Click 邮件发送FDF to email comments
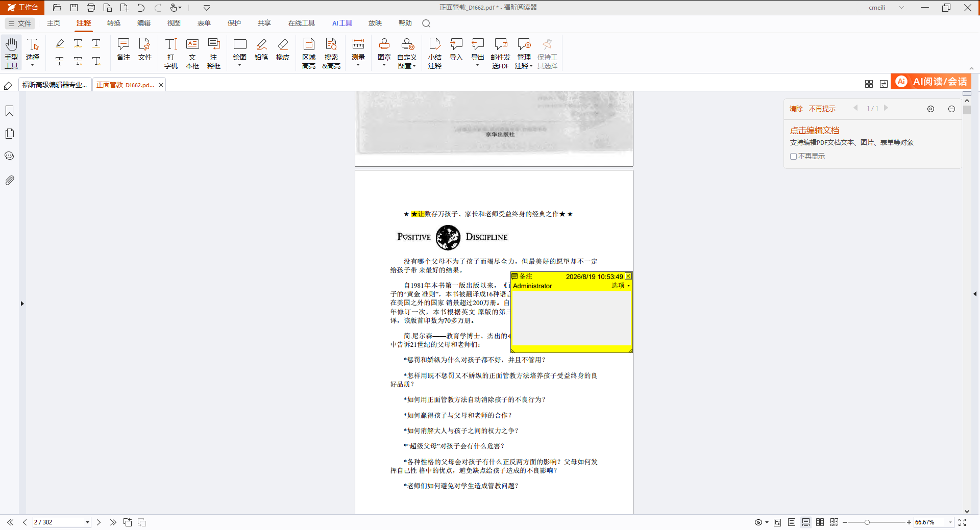The width and height of the screenshot is (980, 530). coord(501,53)
